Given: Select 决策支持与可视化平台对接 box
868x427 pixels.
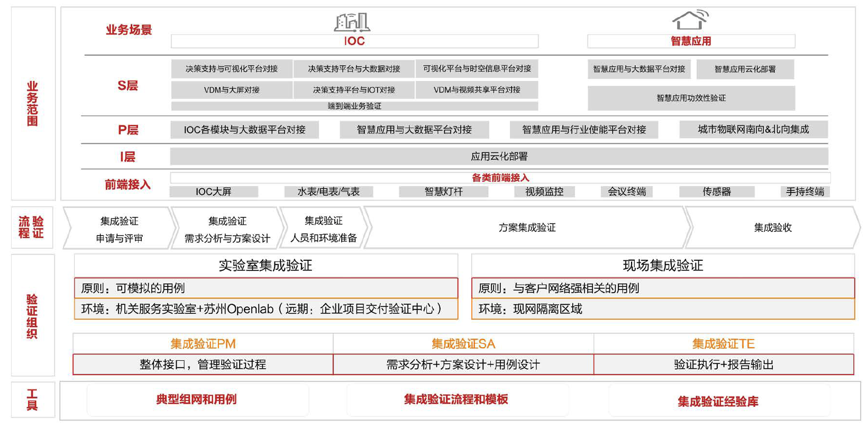Looking at the screenshot, I should (x=232, y=69).
